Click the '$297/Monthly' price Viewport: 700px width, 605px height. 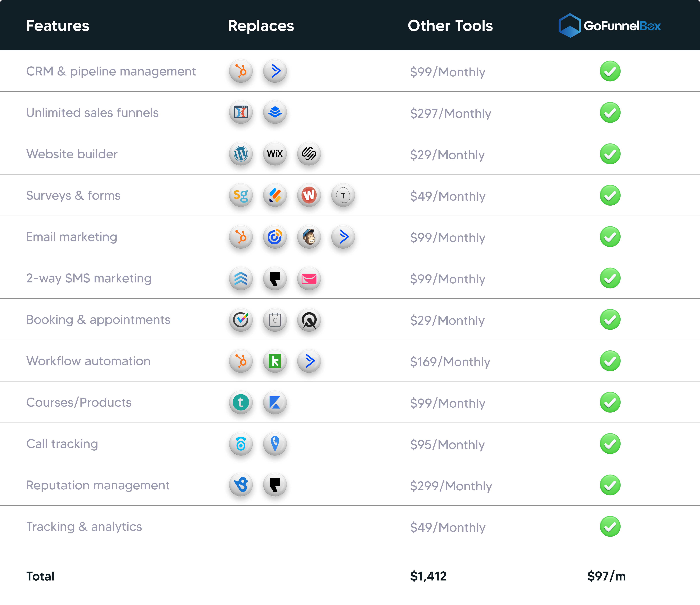[x=451, y=114]
